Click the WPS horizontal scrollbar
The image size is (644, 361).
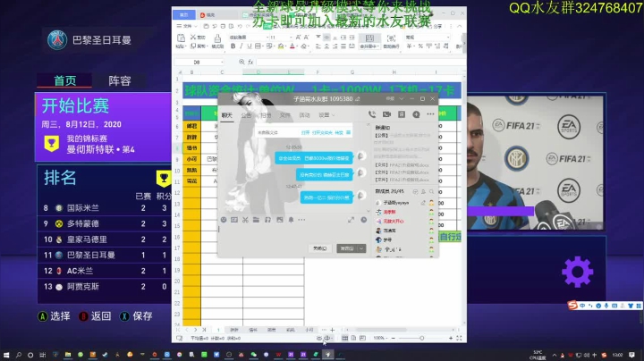click(381, 330)
